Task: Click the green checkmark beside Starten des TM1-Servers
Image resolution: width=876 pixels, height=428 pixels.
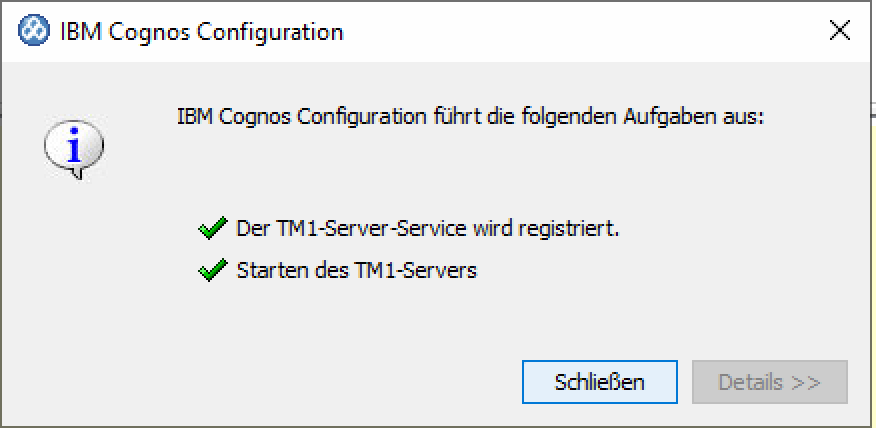Action: point(211,271)
